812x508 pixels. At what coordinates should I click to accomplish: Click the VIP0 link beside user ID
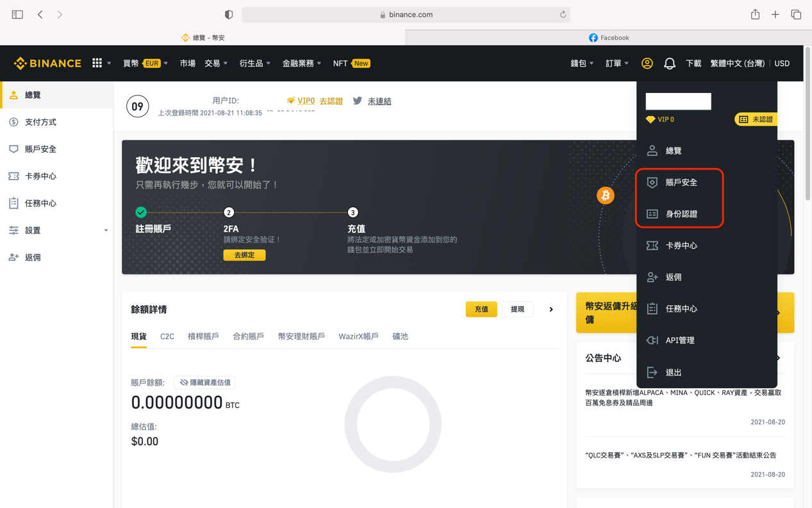coord(306,101)
